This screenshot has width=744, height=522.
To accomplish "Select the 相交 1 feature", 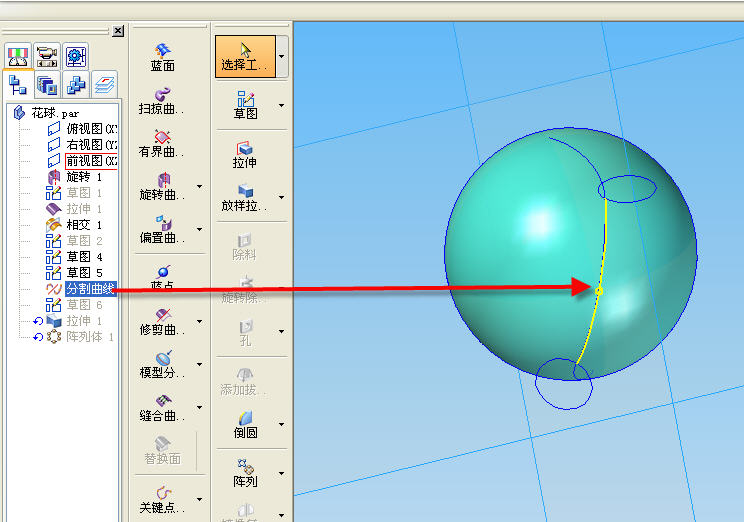I will click(74, 224).
